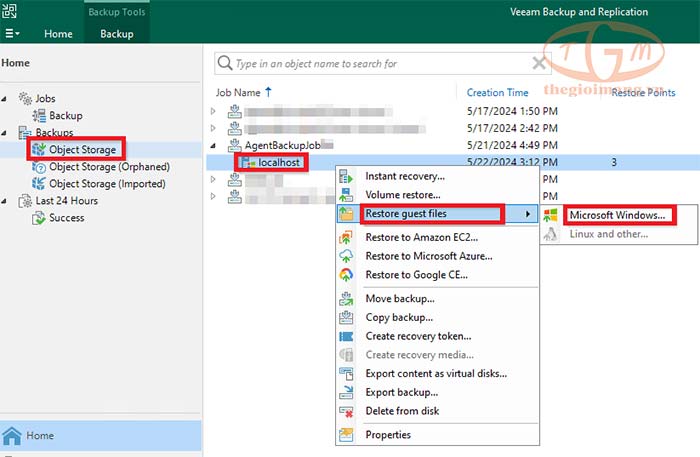
Task: Choose Delete from disk
Action: click(402, 411)
